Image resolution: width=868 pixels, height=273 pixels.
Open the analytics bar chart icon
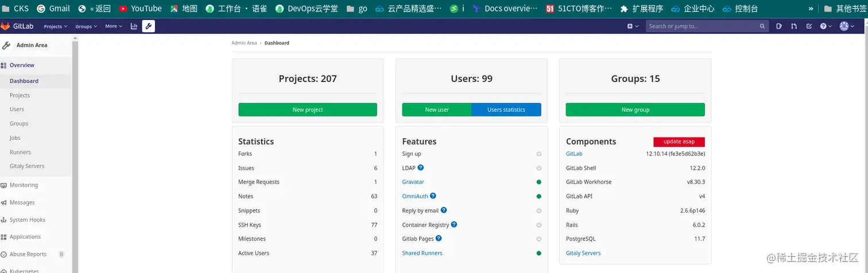(134, 26)
